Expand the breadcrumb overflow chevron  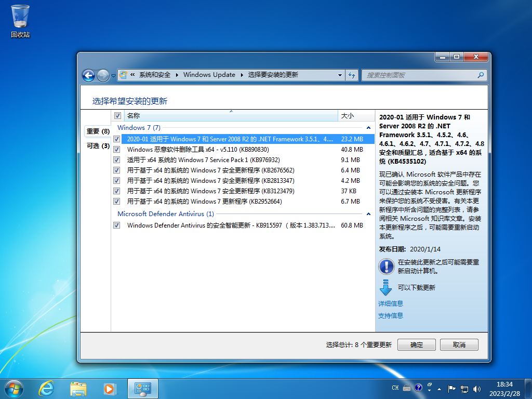132,75
